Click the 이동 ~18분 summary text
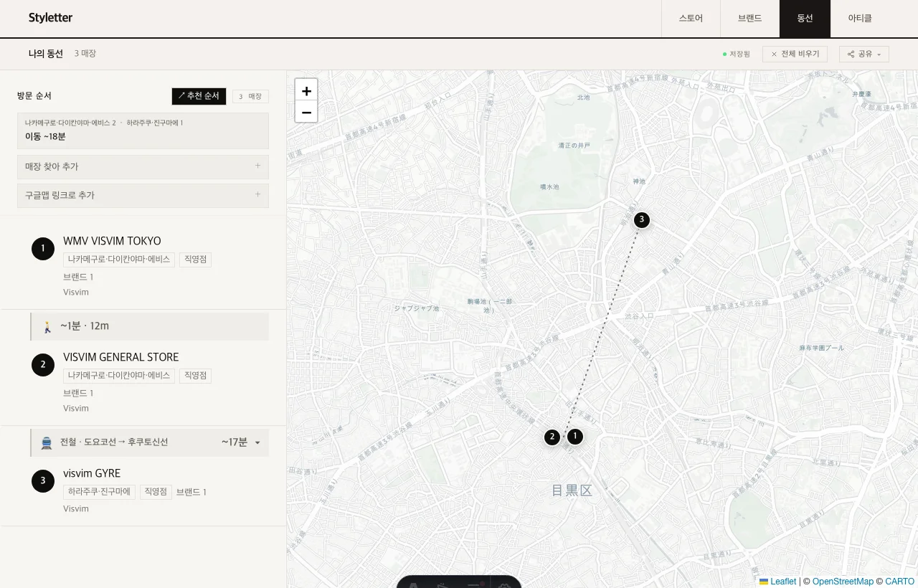 click(45, 136)
